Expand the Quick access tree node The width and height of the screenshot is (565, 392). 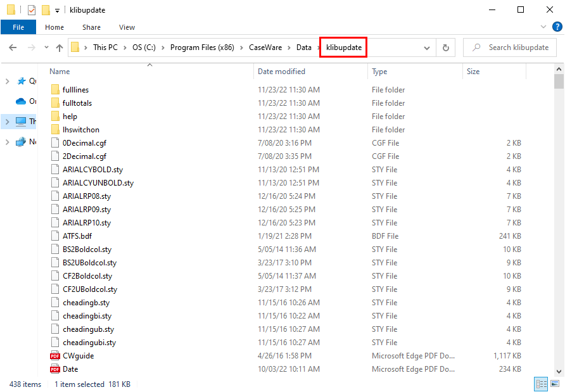[x=7, y=81]
